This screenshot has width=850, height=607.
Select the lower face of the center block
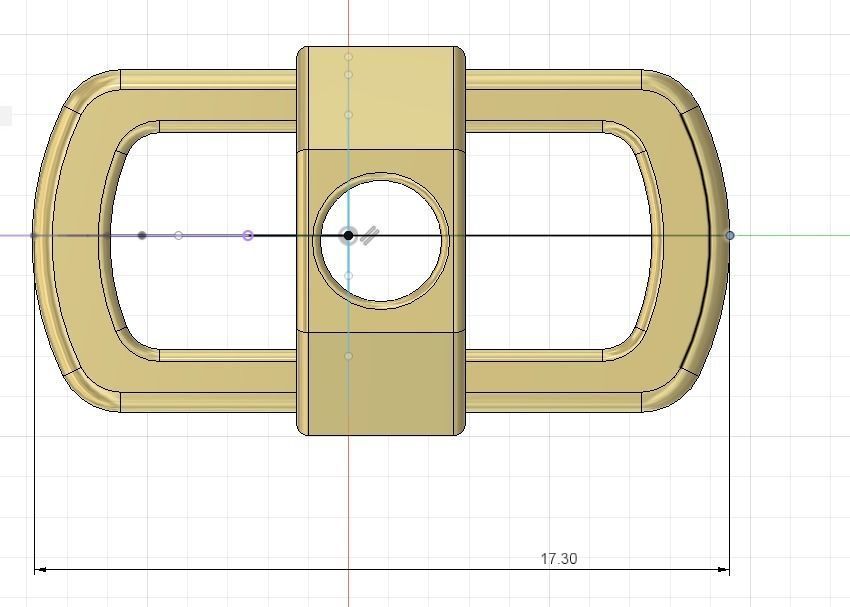tap(381, 383)
